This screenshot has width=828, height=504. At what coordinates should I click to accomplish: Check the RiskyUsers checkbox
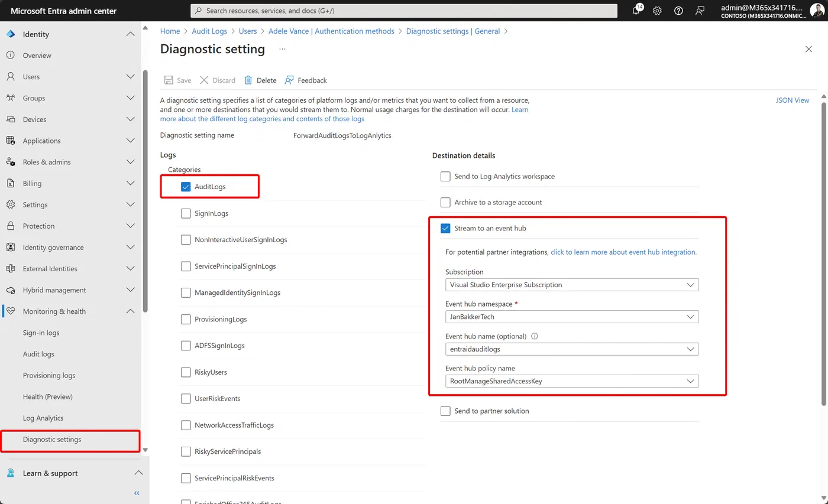pos(186,372)
